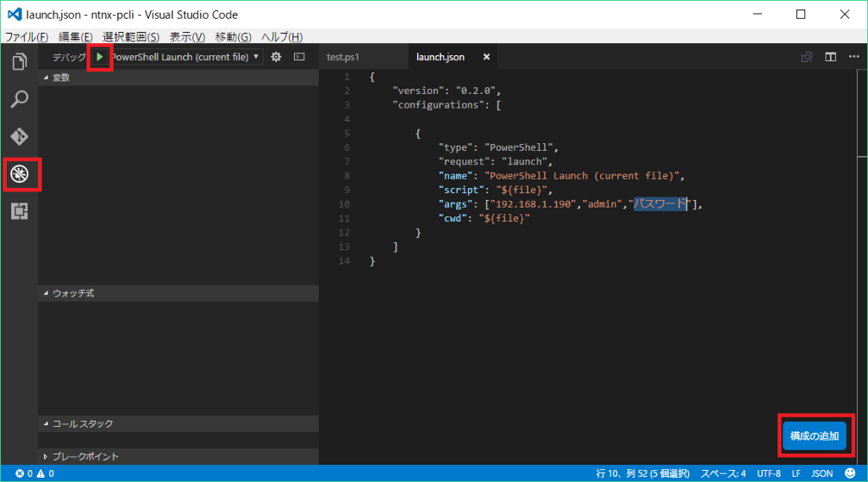Click the "admin" argument
This screenshot has height=482, width=868.
603,204
